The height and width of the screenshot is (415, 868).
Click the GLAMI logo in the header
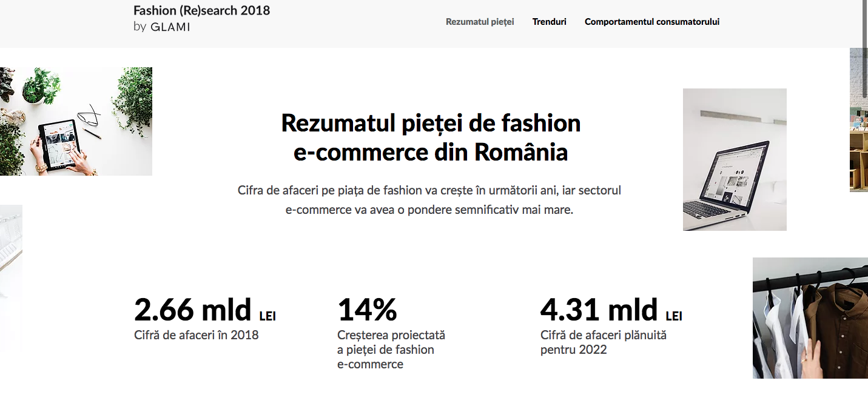(x=170, y=27)
